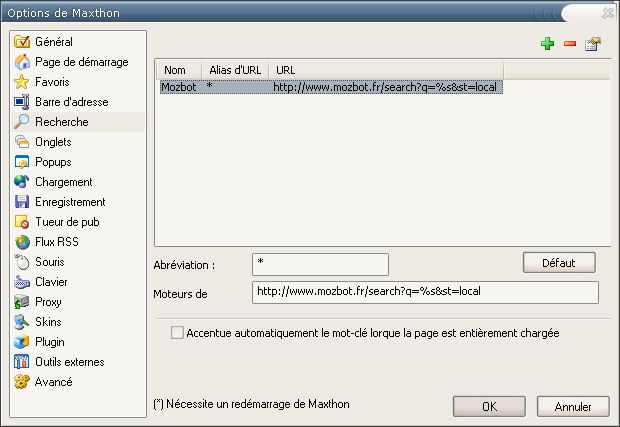The width and height of the screenshot is (620, 427).
Task: Click the Barre d'adresse monitor icon
Action: pos(22,102)
